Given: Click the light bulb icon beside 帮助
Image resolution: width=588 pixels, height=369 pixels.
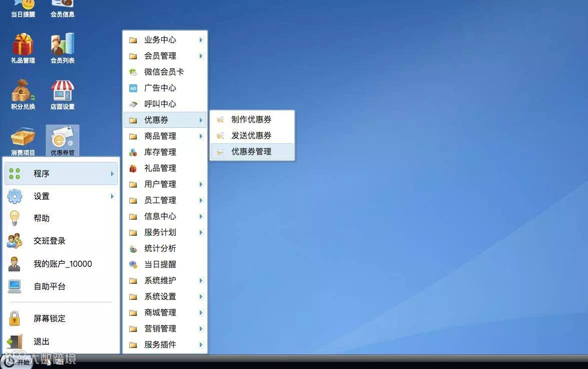Looking at the screenshot, I should coord(15,218).
